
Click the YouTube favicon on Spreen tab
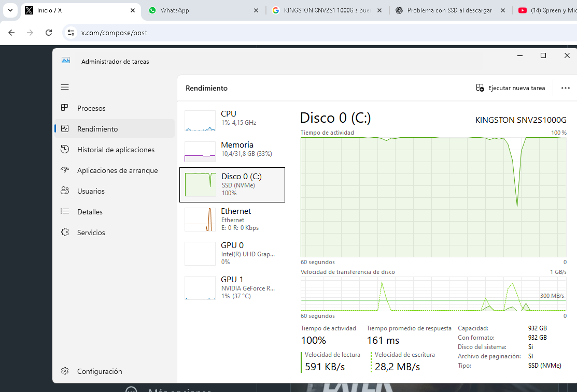click(522, 10)
